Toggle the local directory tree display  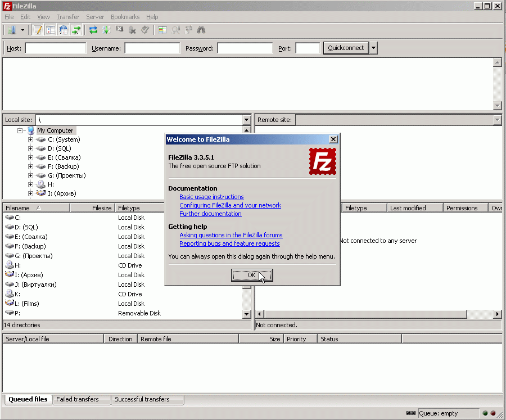click(x=51, y=30)
